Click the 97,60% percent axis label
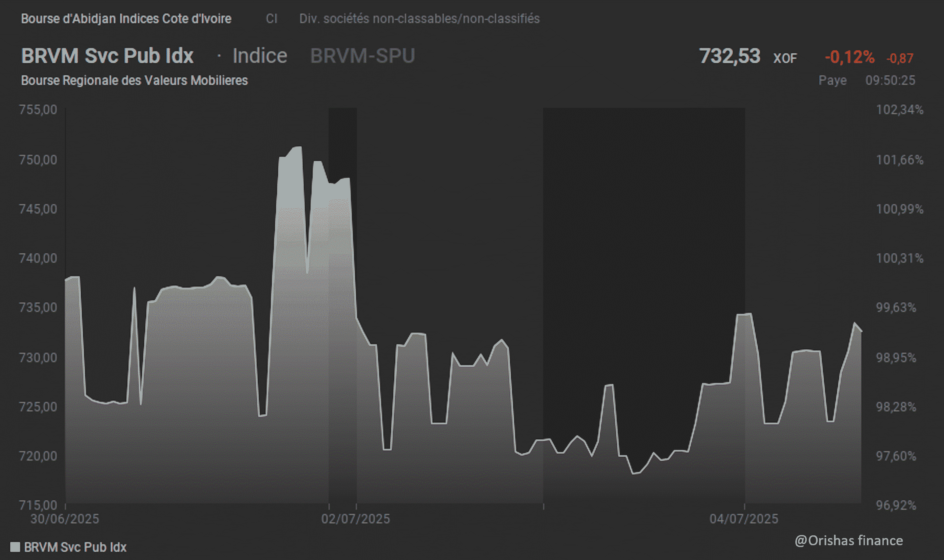Viewport: 944px width, 560px height. 896,456
